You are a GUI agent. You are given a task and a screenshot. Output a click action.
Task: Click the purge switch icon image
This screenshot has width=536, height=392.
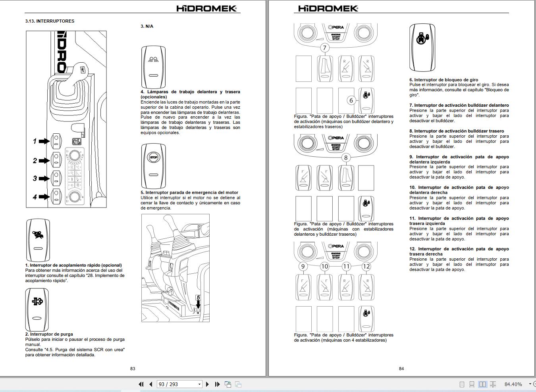(x=37, y=309)
